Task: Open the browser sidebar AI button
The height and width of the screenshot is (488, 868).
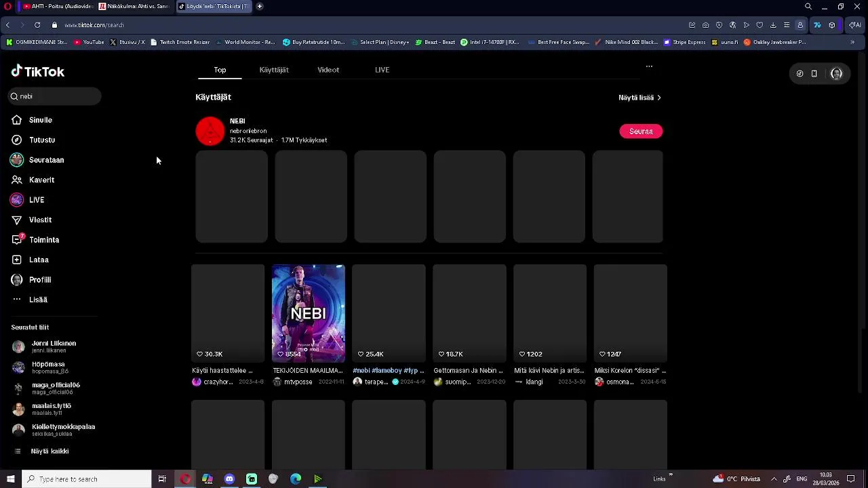Action: 855,25
